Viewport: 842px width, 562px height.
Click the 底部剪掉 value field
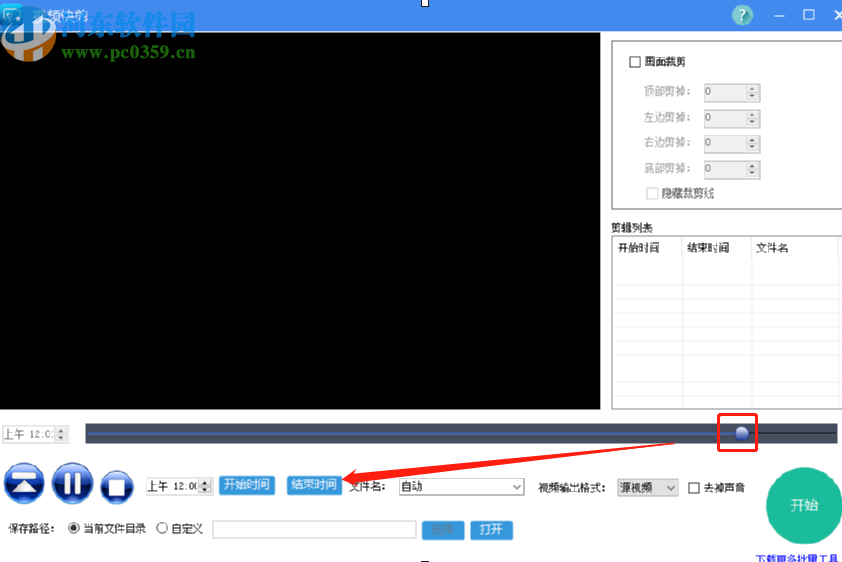click(725, 169)
